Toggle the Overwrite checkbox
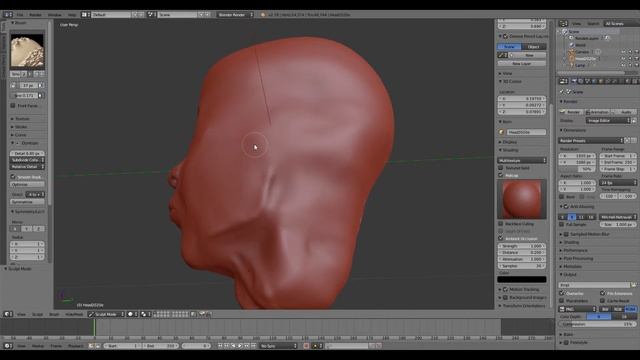 pyautogui.click(x=562, y=293)
